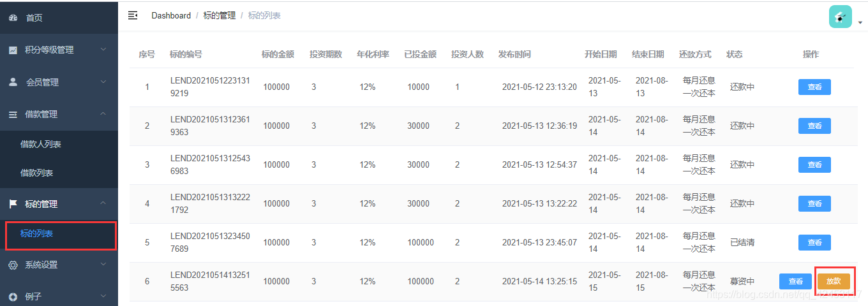Viewport: 868px width, 306px height.
Task: Click 查看 button for row 4
Action: tap(814, 204)
